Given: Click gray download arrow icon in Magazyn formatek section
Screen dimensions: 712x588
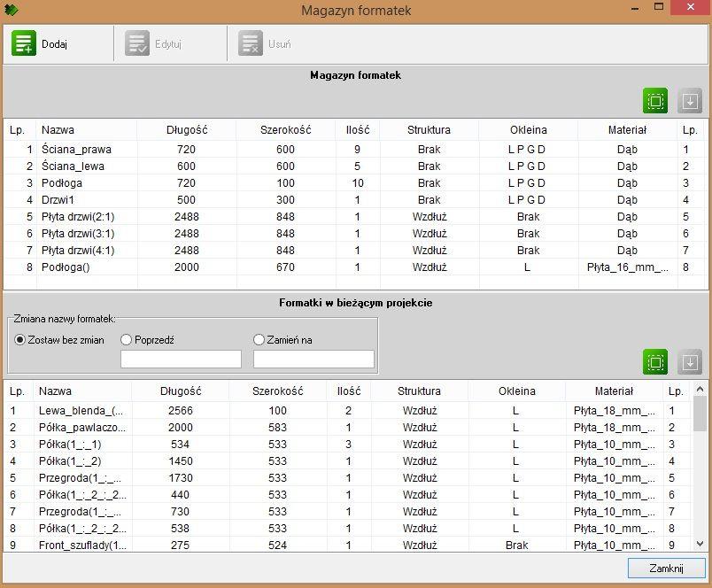Looking at the screenshot, I should [690, 101].
